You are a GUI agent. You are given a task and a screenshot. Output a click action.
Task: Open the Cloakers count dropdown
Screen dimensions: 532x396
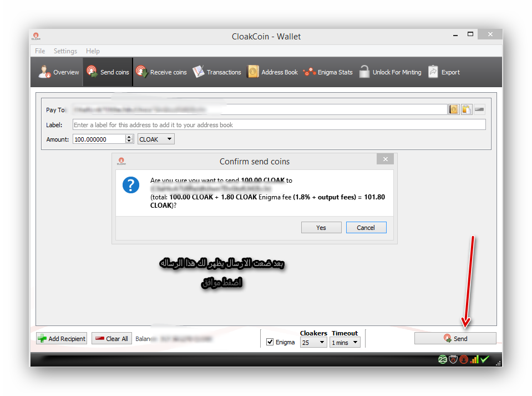click(313, 342)
